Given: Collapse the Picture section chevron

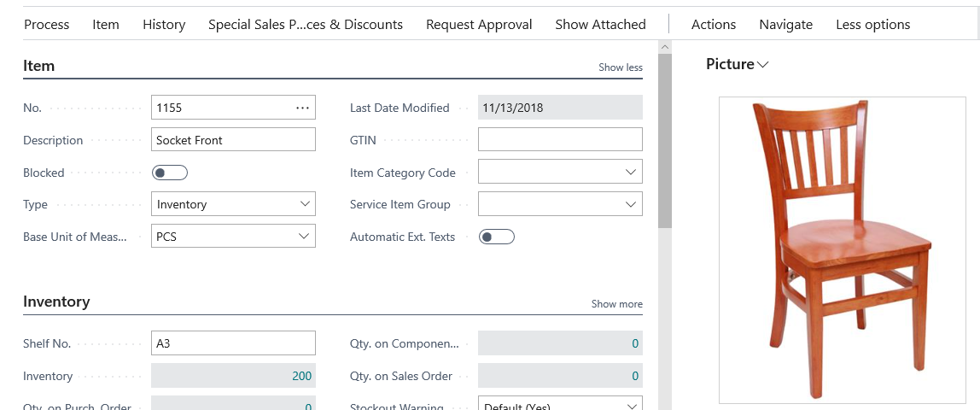Looking at the screenshot, I should click(x=763, y=65).
